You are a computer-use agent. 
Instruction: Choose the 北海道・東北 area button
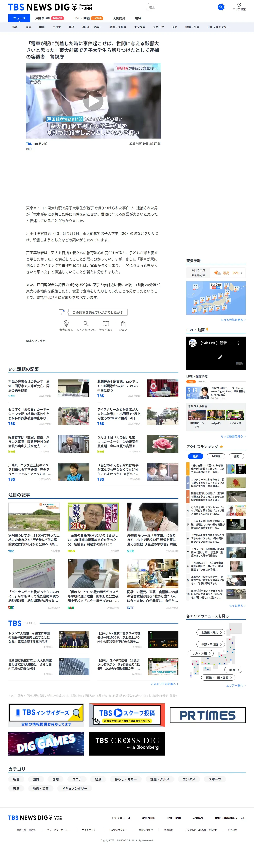(x=211, y=632)
